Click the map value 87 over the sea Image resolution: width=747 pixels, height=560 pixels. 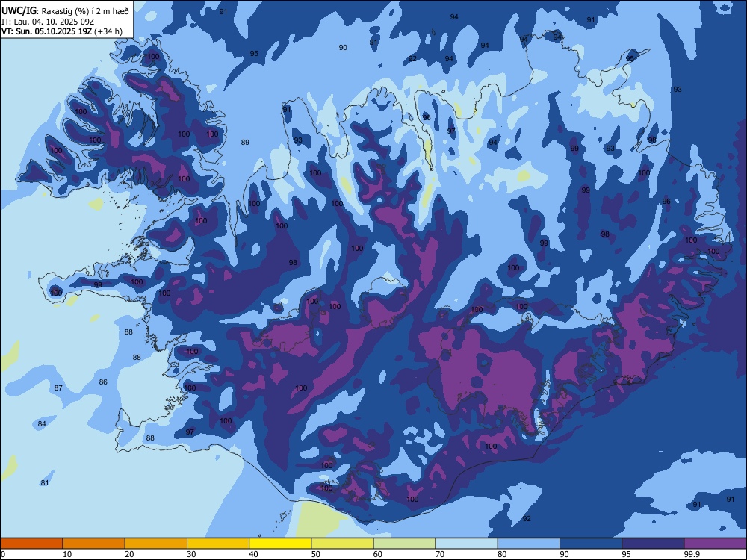coord(58,388)
